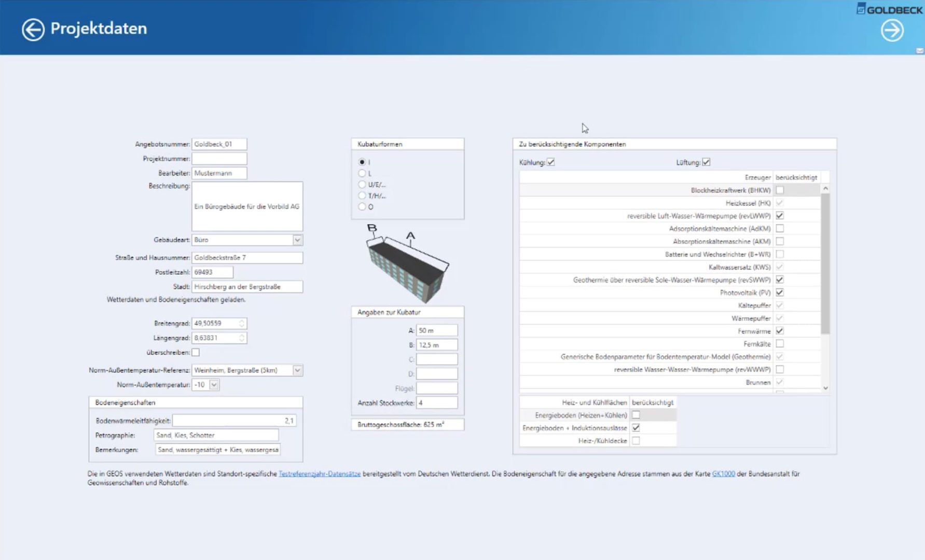This screenshot has height=560, width=925.
Task: Click the 3D building preview image
Action: (408, 264)
